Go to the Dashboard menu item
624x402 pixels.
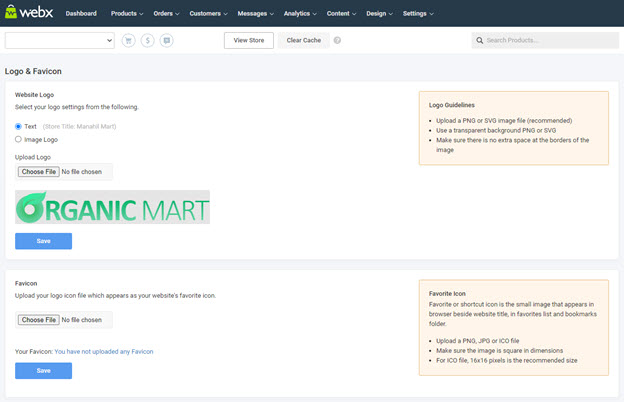point(81,14)
